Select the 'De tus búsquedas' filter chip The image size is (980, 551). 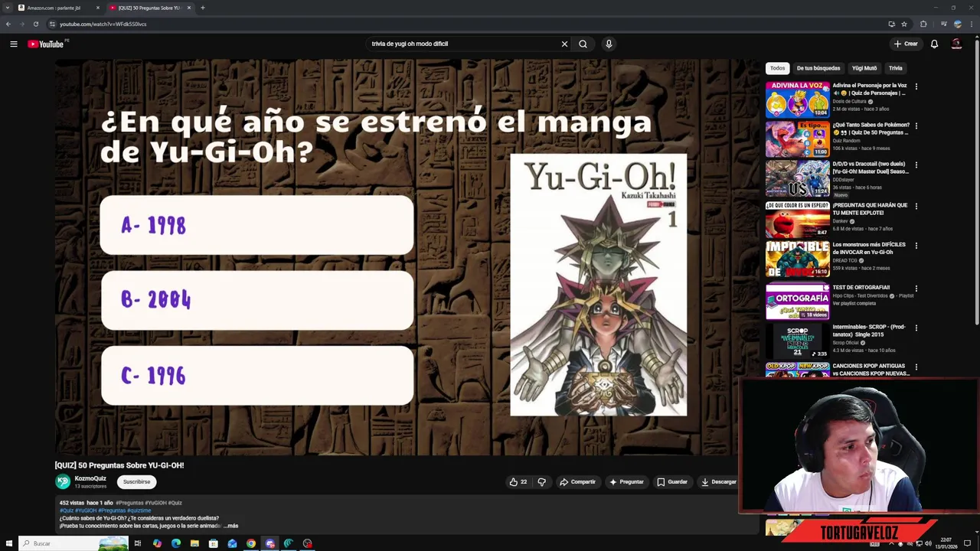click(818, 68)
